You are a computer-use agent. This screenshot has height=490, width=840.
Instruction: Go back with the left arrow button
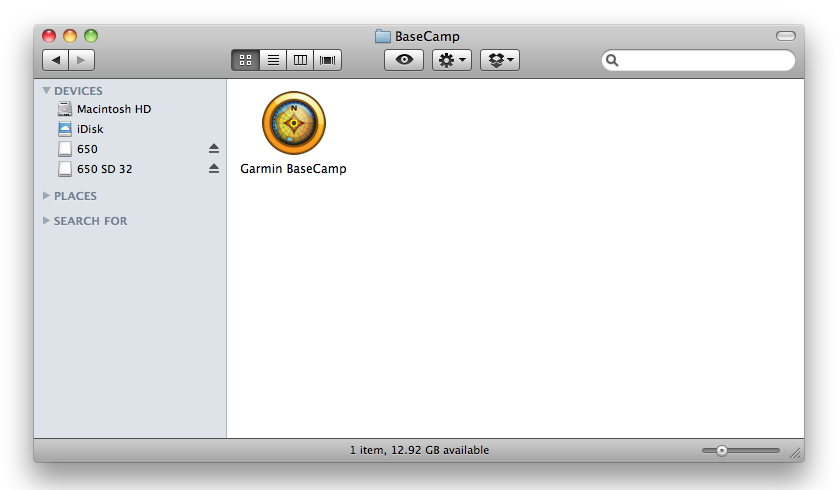pyautogui.click(x=56, y=60)
